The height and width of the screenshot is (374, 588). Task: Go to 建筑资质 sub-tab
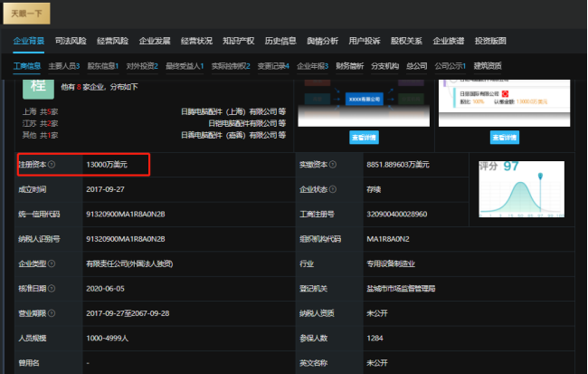488,66
